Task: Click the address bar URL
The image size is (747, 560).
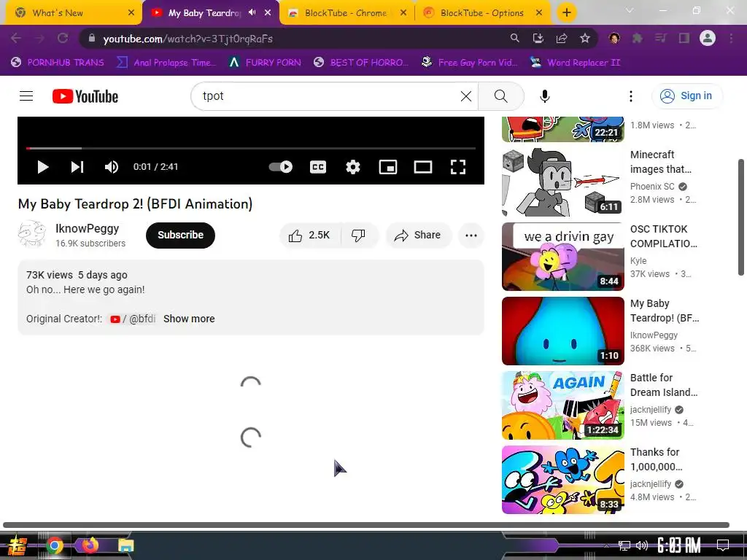Action: pyautogui.click(x=187, y=39)
